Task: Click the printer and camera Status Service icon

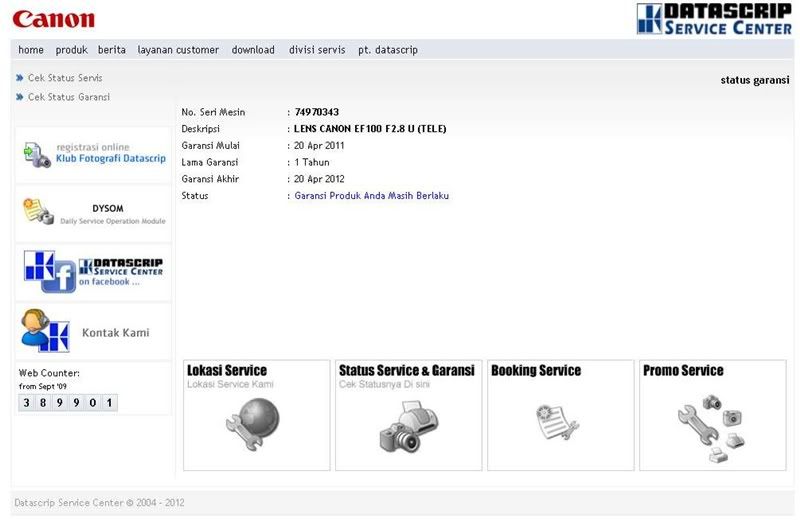Action: pos(408,427)
